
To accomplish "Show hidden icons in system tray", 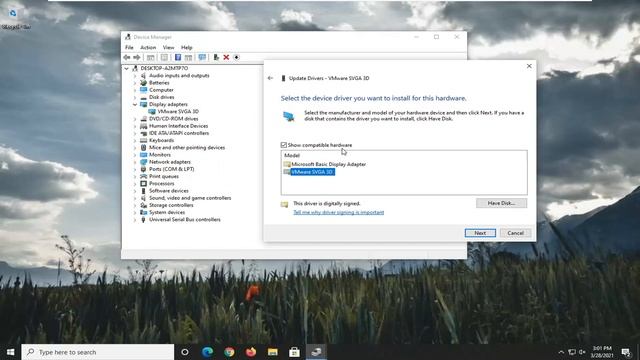I will (561, 352).
